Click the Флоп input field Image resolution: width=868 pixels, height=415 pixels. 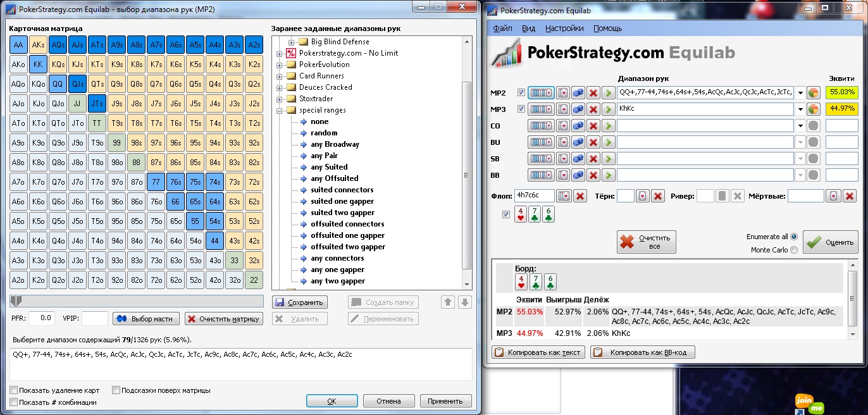pyautogui.click(x=535, y=196)
